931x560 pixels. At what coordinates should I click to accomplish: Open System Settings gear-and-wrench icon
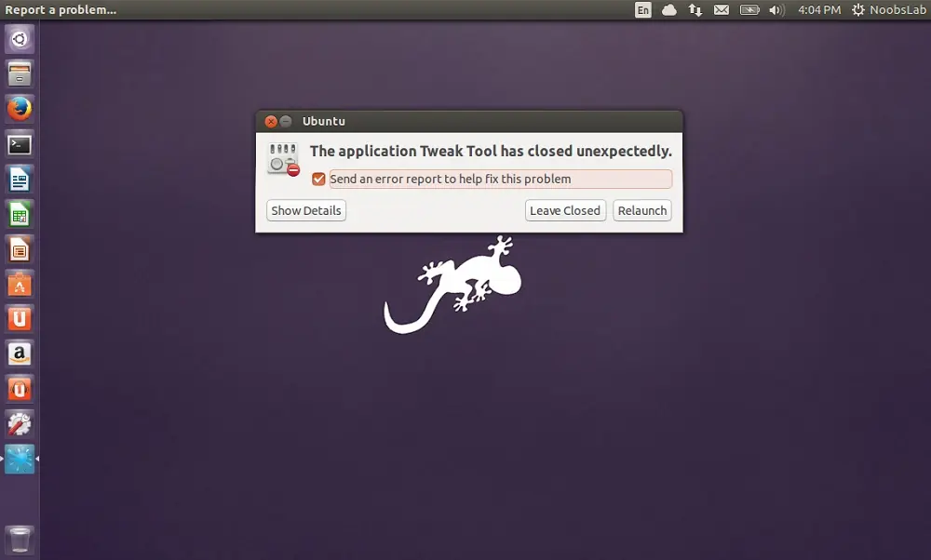20,424
